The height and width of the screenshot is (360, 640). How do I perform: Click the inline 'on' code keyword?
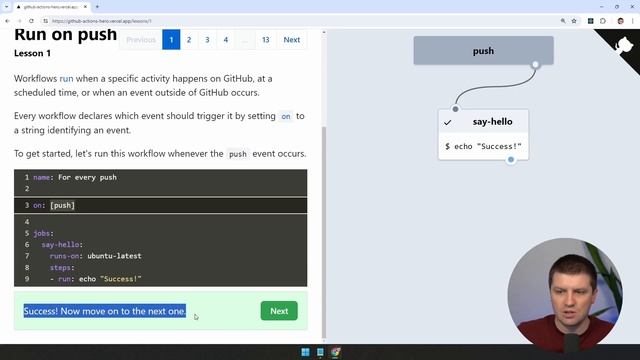pos(286,116)
